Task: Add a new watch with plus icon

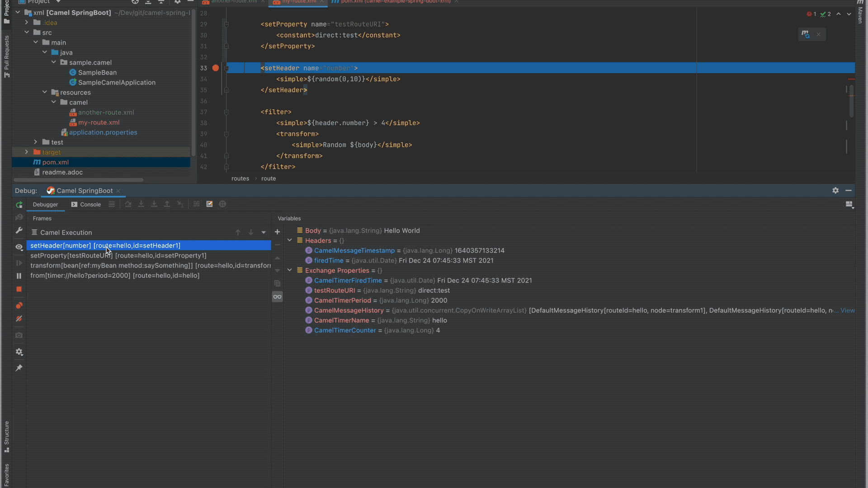Action: click(277, 232)
